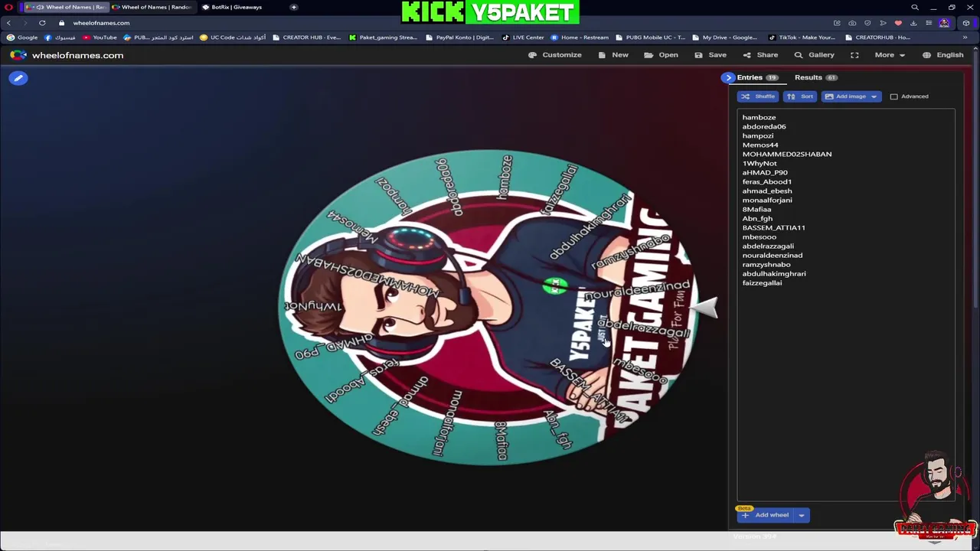
Task: Spin the wheel by clicking its center
Action: (x=490, y=307)
